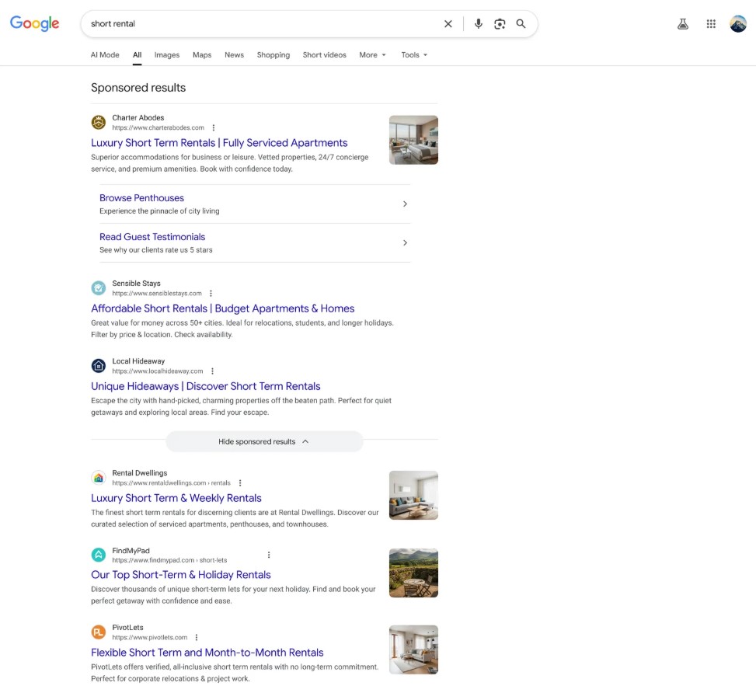
Task: Activate voice search with the microphone icon
Action: point(478,23)
